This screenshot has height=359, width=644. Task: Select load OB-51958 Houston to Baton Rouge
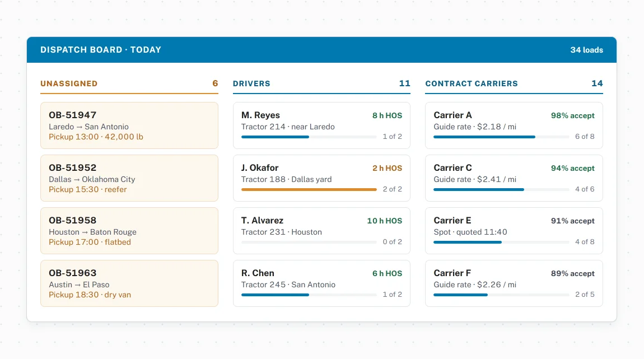(129, 230)
